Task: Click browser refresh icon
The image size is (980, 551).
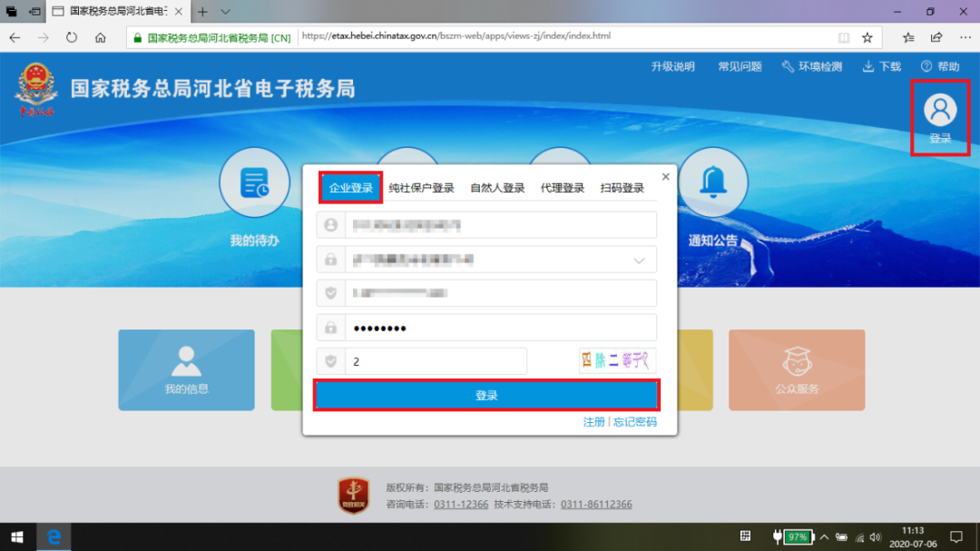Action: pyautogui.click(x=72, y=38)
